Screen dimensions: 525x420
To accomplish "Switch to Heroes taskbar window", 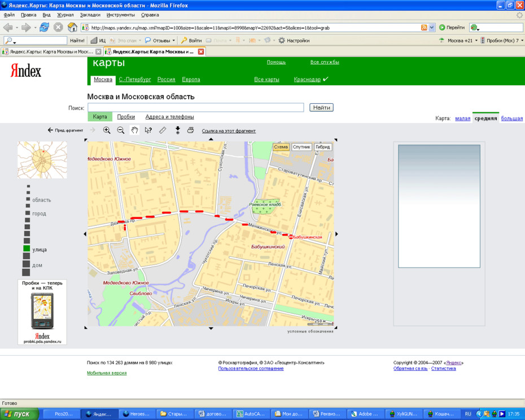I will tap(137, 414).
